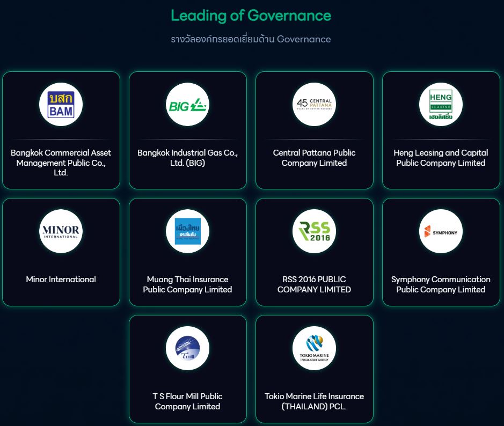Click the BAM logo icon
The height and width of the screenshot is (426, 504).
(61, 105)
